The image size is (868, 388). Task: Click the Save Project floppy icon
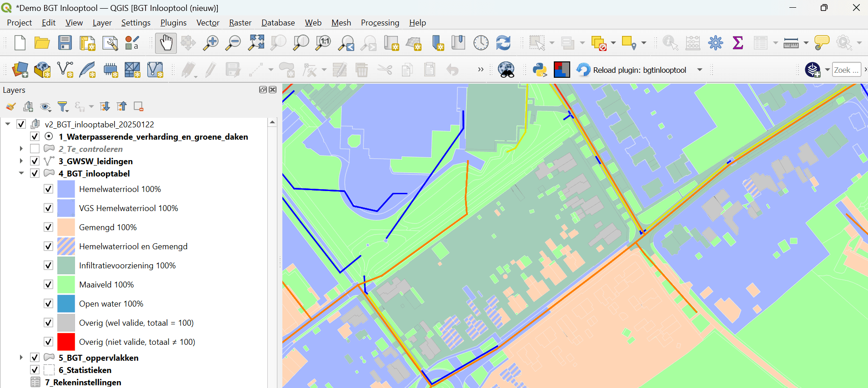(65, 43)
